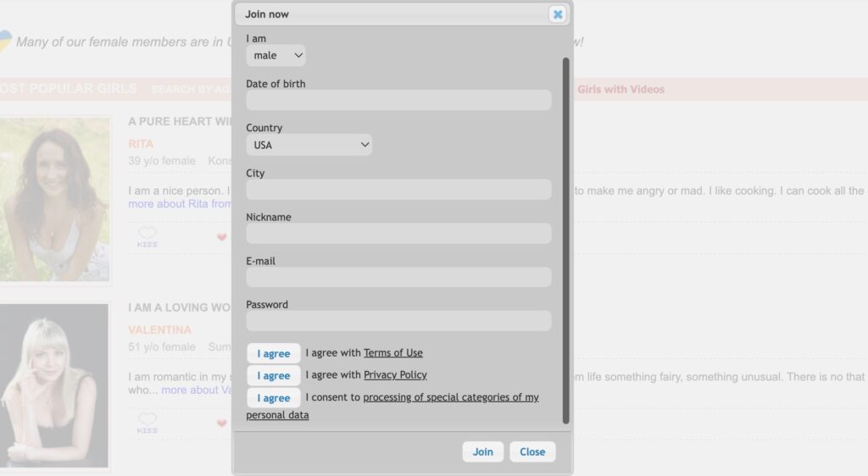Close the Join now dialog with X icon

(x=557, y=14)
